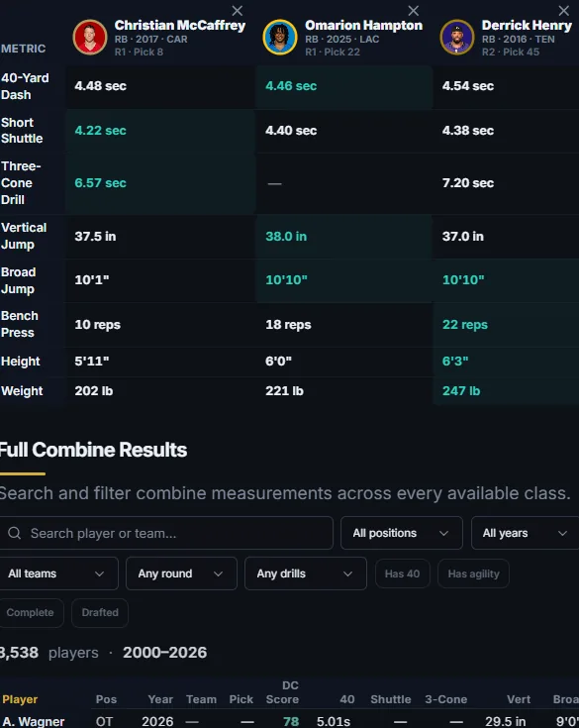
Task: Click the Full Combine Results heading
Action: click(93, 450)
